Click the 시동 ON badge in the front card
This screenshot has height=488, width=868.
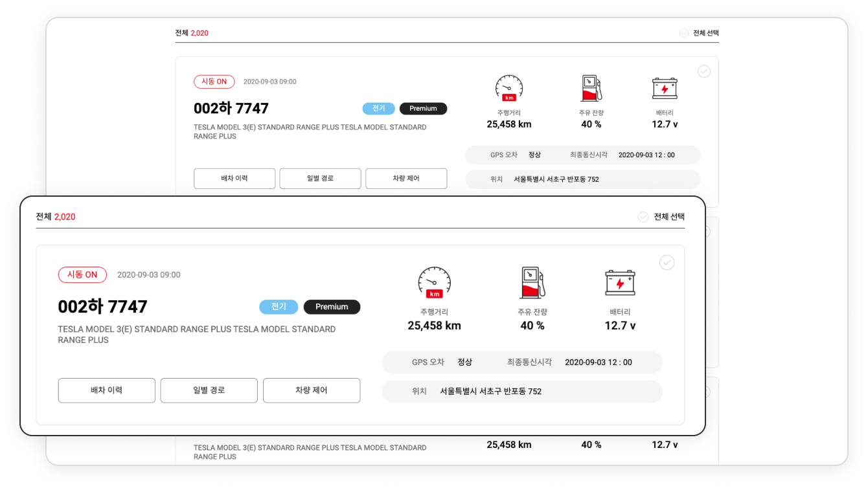click(x=82, y=274)
